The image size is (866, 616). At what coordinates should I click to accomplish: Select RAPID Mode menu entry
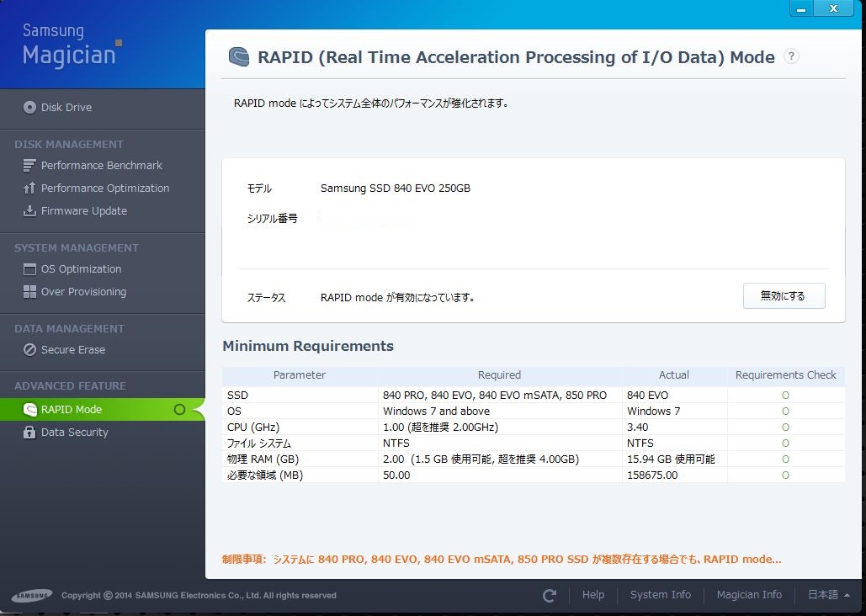click(x=102, y=409)
